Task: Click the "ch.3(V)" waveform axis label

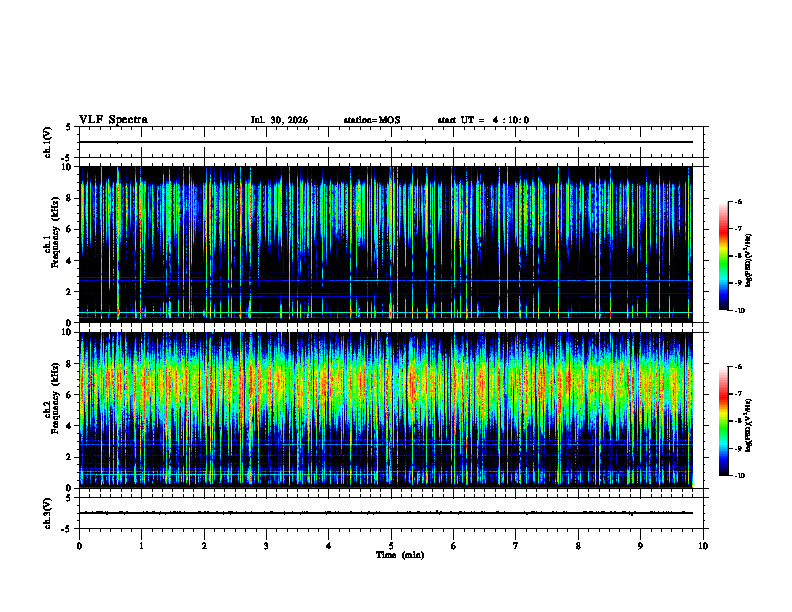Action: pos(48,513)
